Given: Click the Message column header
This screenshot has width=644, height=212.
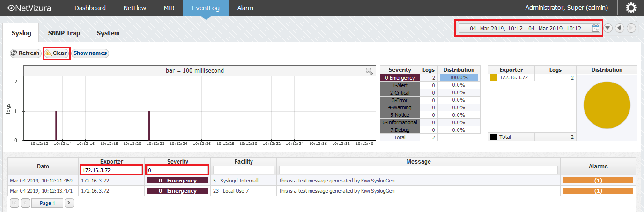Looking at the screenshot, I should [418, 162].
